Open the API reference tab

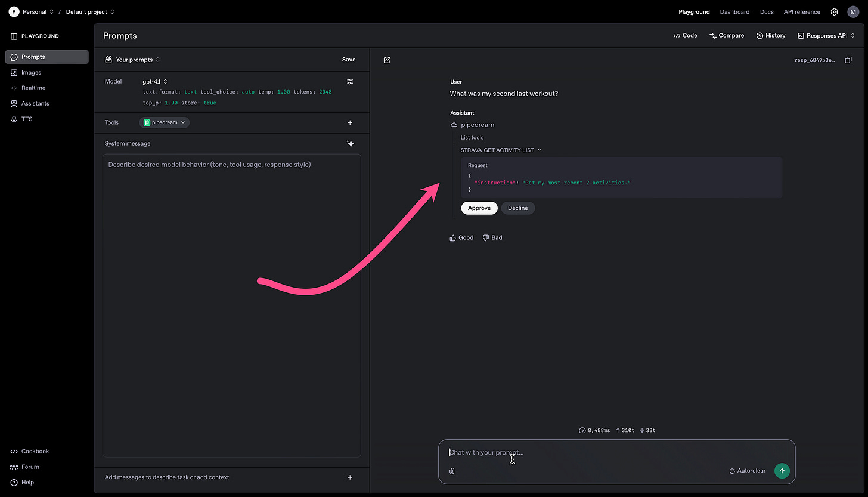tap(802, 12)
